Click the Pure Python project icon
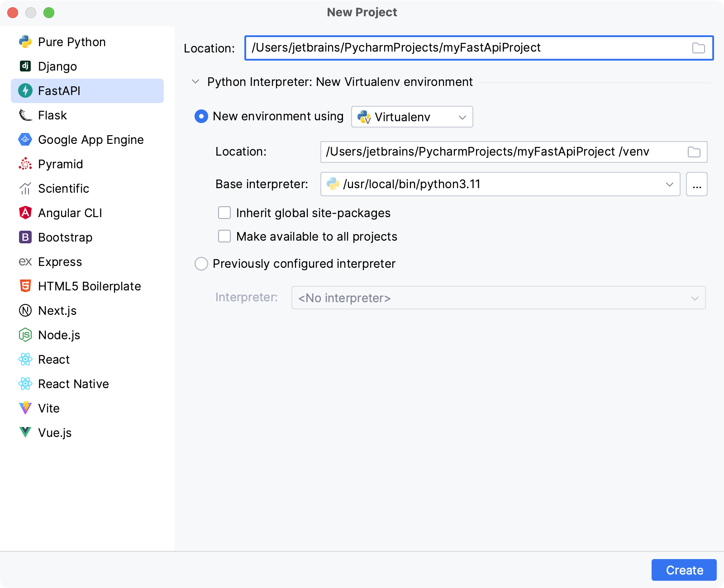Viewport: 724px width, 588px height. pyautogui.click(x=25, y=42)
